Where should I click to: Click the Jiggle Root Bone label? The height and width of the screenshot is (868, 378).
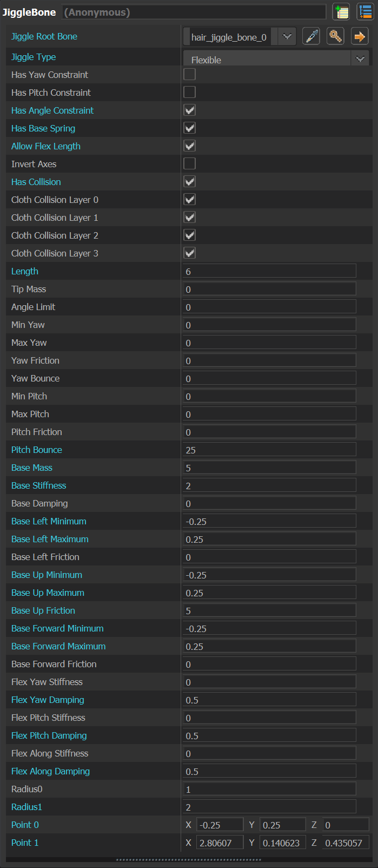click(44, 36)
